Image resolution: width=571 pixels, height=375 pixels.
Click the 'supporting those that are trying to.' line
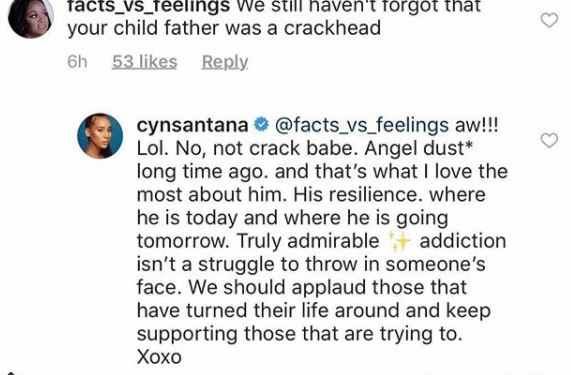coord(299,334)
